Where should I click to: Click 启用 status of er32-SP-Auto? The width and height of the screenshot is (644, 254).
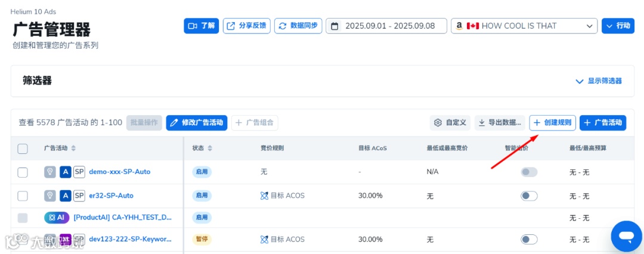(x=202, y=196)
